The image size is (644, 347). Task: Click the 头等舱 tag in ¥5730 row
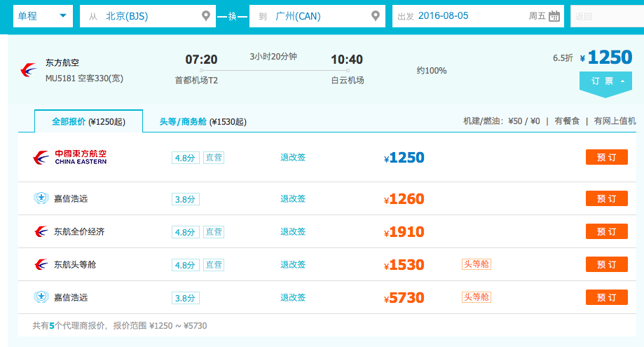pyautogui.click(x=477, y=297)
